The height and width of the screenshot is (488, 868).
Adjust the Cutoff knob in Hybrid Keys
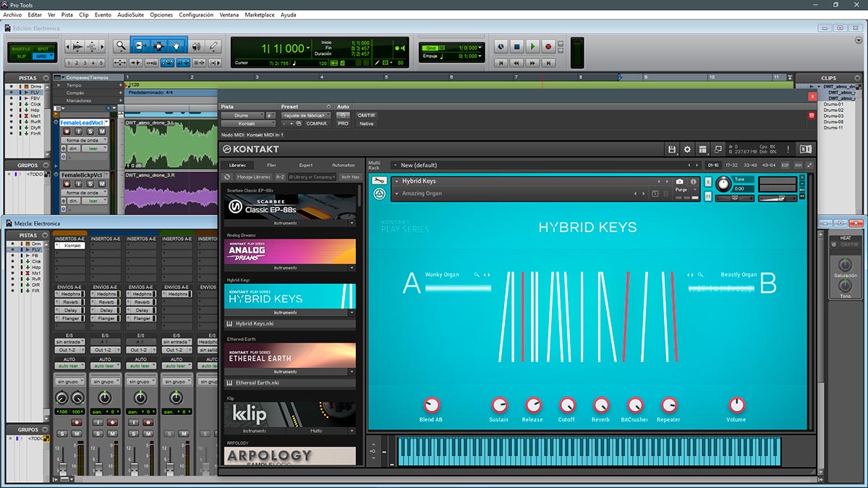[x=567, y=406]
